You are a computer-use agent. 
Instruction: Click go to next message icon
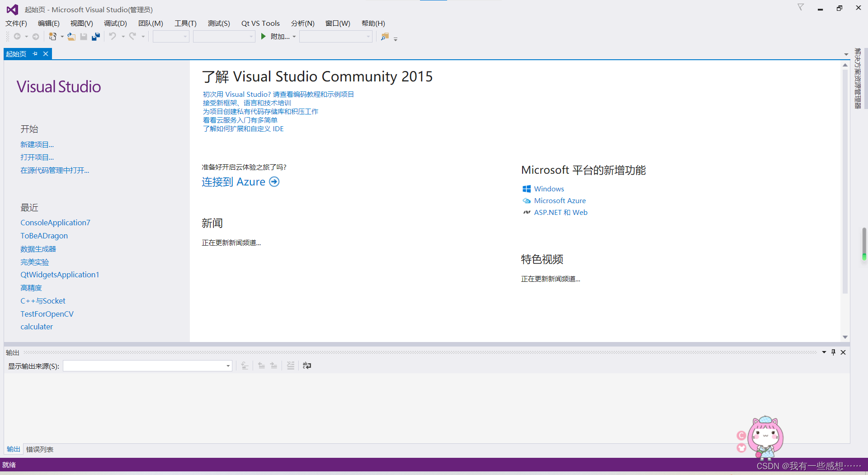click(274, 366)
